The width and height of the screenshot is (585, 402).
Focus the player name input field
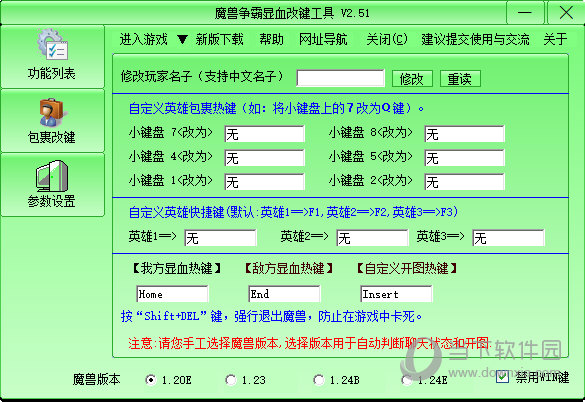pyautogui.click(x=340, y=78)
